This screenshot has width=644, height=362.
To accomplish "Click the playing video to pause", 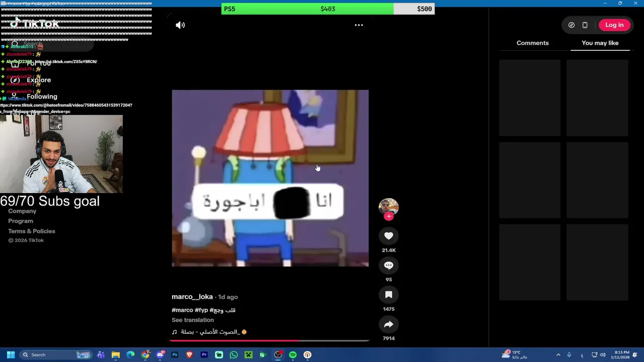I will [x=270, y=178].
